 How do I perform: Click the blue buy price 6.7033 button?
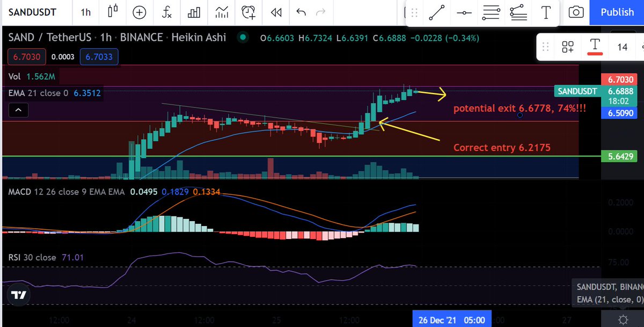coord(99,57)
